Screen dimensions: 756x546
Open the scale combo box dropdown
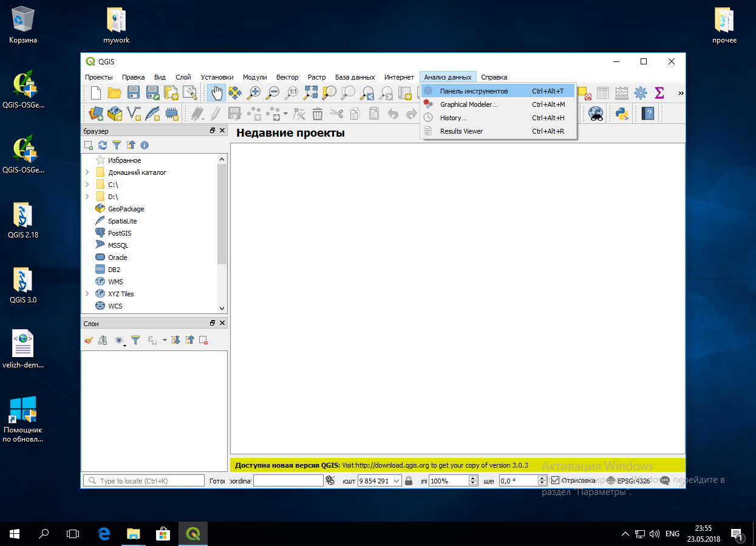coord(397,480)
